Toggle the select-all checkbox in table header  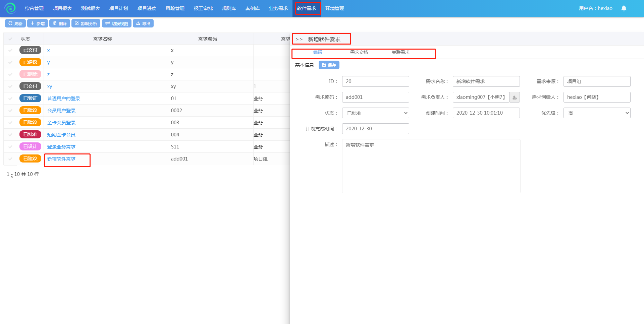point(10,39)
